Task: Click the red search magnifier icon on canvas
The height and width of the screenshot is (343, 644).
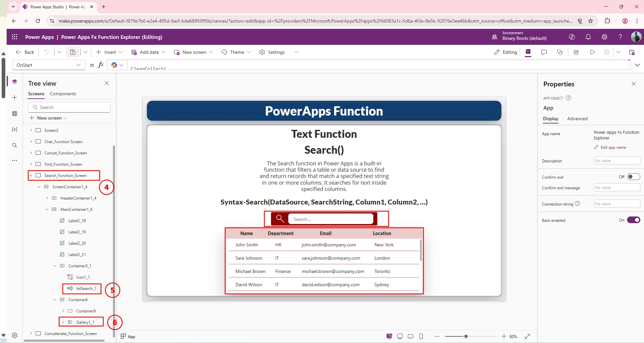Action: pos(280,219)
